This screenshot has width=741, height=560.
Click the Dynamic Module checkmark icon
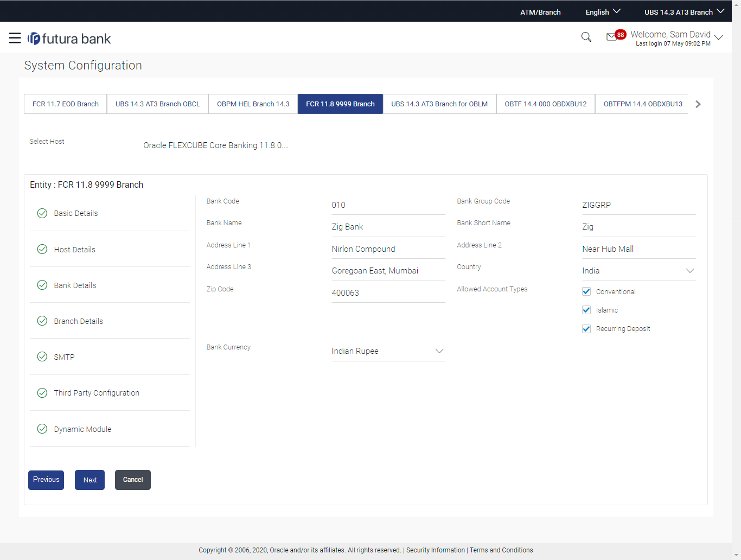pos(42,429)
